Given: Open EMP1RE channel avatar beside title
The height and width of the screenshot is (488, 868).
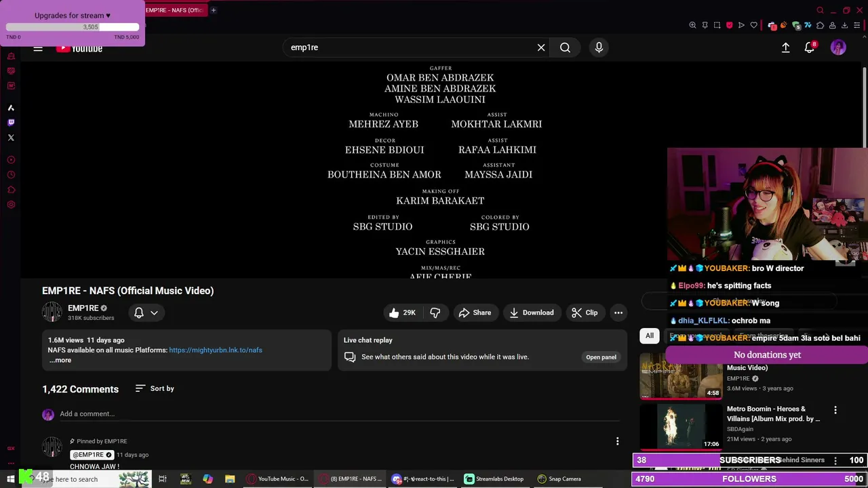Looking at the screenshot, I should [52, 312].
